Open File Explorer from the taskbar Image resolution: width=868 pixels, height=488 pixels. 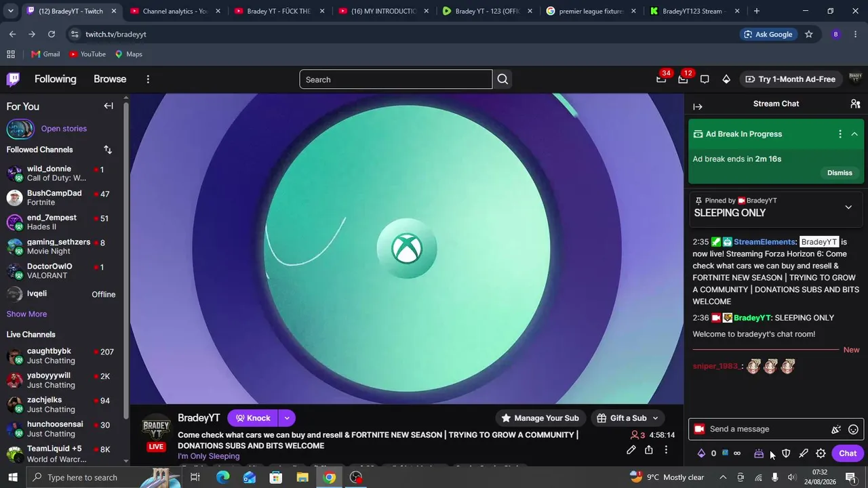coord(302,477)
